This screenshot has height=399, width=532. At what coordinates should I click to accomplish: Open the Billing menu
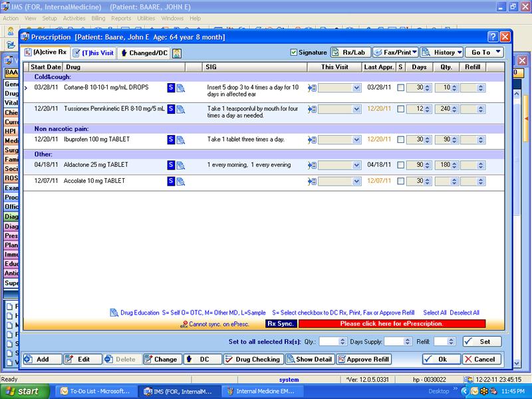pyautogui.click(x=98, y=19)
